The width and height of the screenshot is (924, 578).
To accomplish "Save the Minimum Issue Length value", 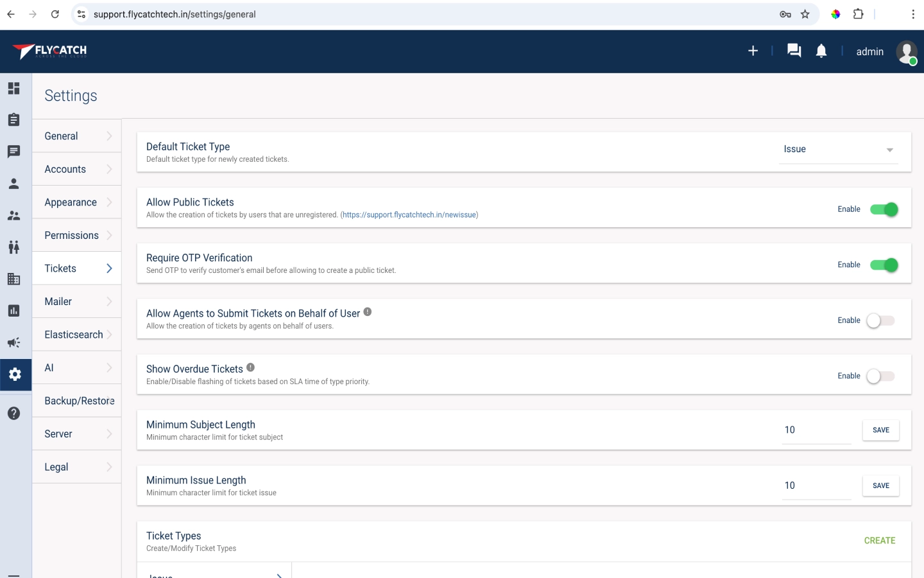I will 881,486.
